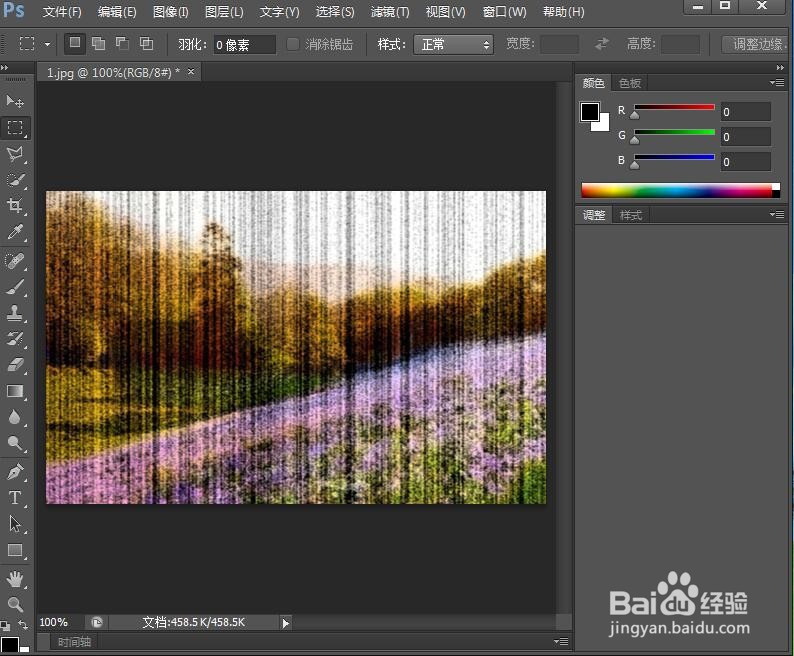
Task: Switch to the 色板 tab
Action: coord(630,83)
